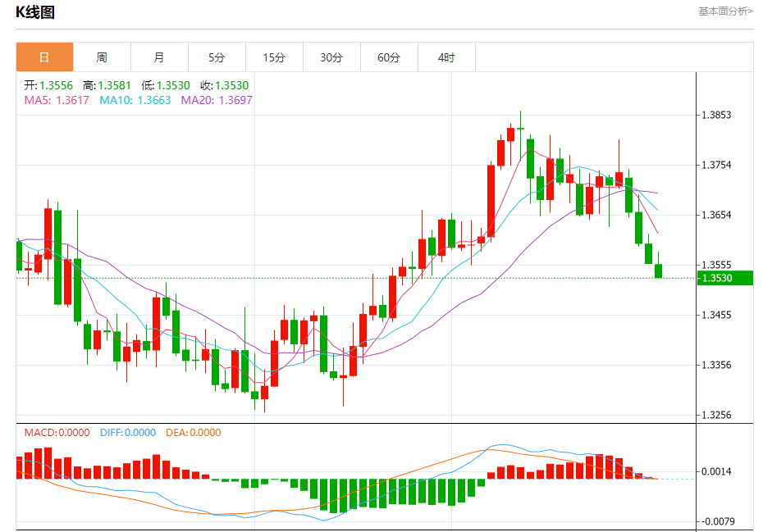Open the 30分 interval tab
Image resolution: width=763 pixels, height=532 pixels.
click(331, 57)
